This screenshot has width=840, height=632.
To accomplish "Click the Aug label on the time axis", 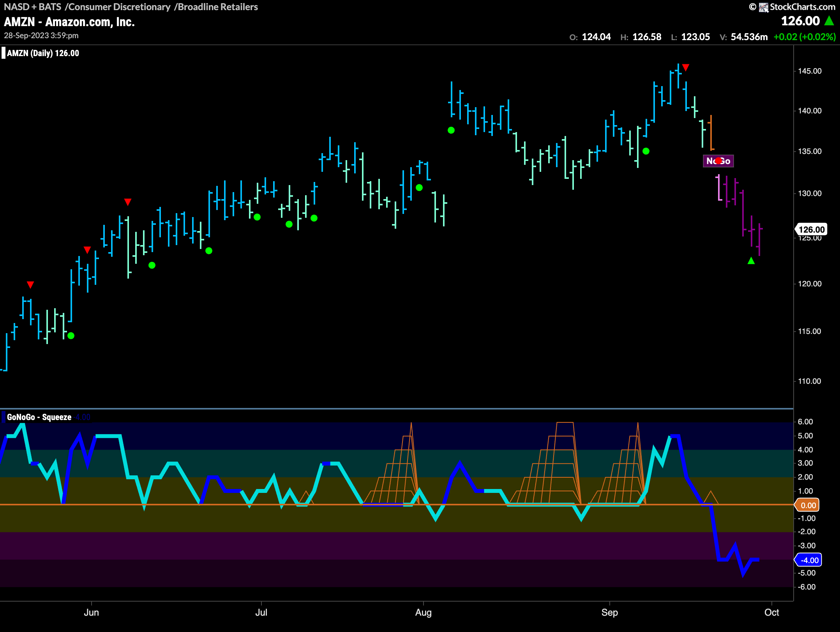I will tap(424, 612).
